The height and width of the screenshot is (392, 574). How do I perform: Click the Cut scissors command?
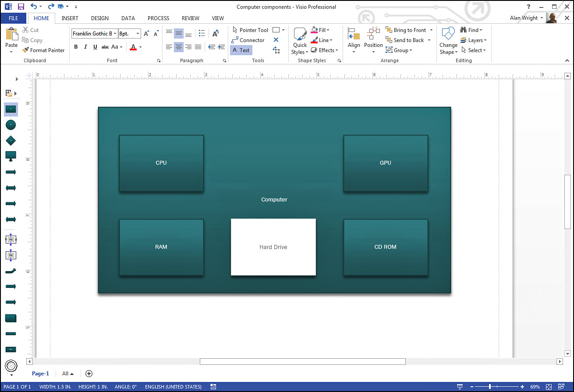click(31, 30)
